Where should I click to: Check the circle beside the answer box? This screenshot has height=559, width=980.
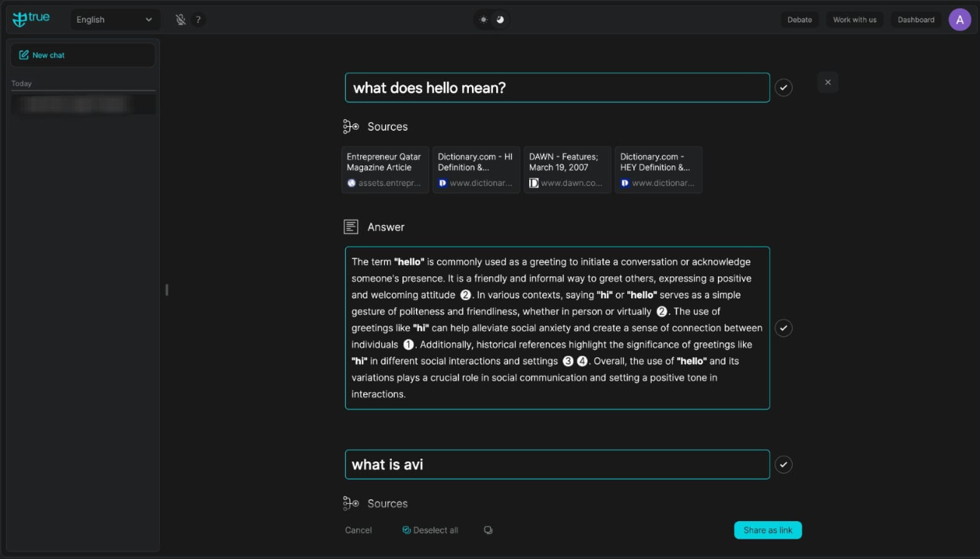point(783,328)
